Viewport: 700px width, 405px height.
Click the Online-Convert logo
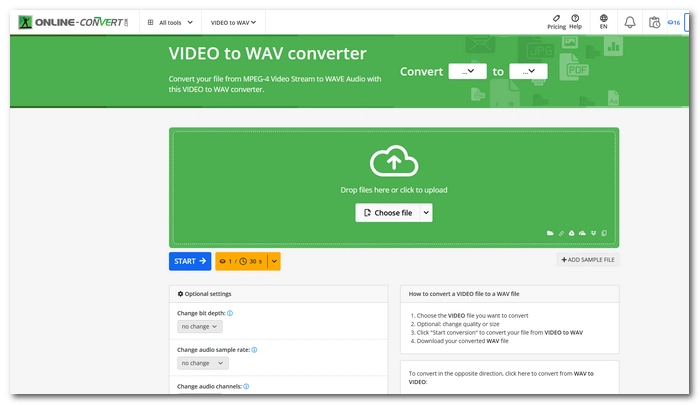point(73,22)
